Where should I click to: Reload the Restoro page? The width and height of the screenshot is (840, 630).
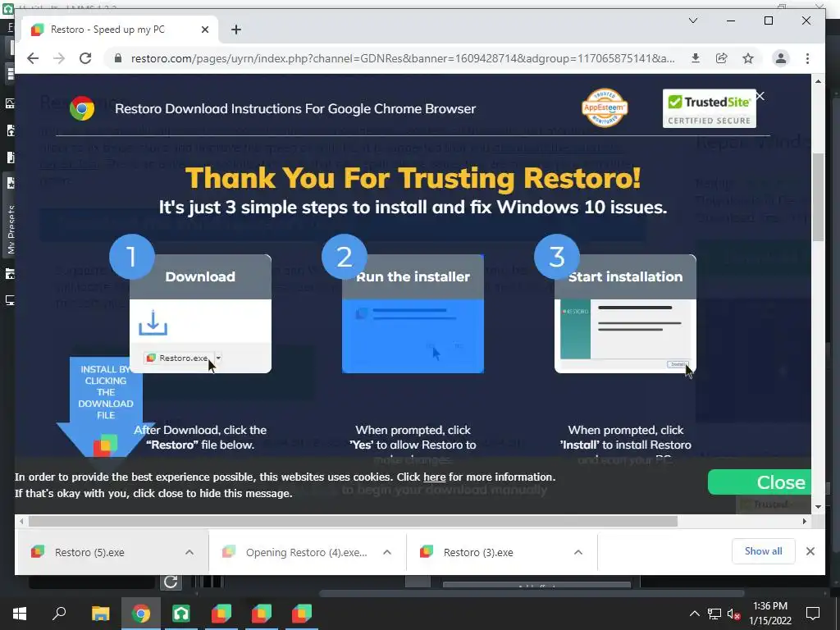click(x=85, y=58)
